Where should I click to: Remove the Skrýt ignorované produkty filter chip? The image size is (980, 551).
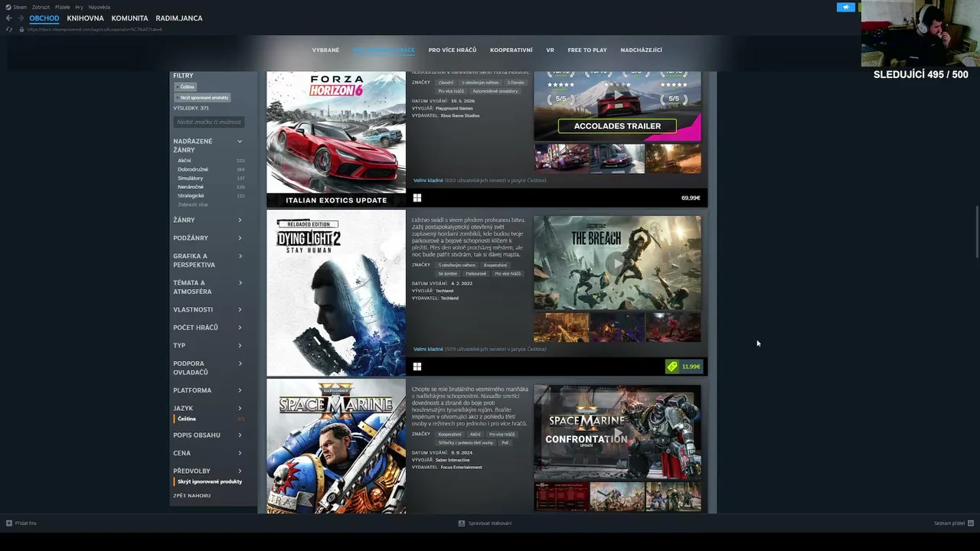coord(203,98)
